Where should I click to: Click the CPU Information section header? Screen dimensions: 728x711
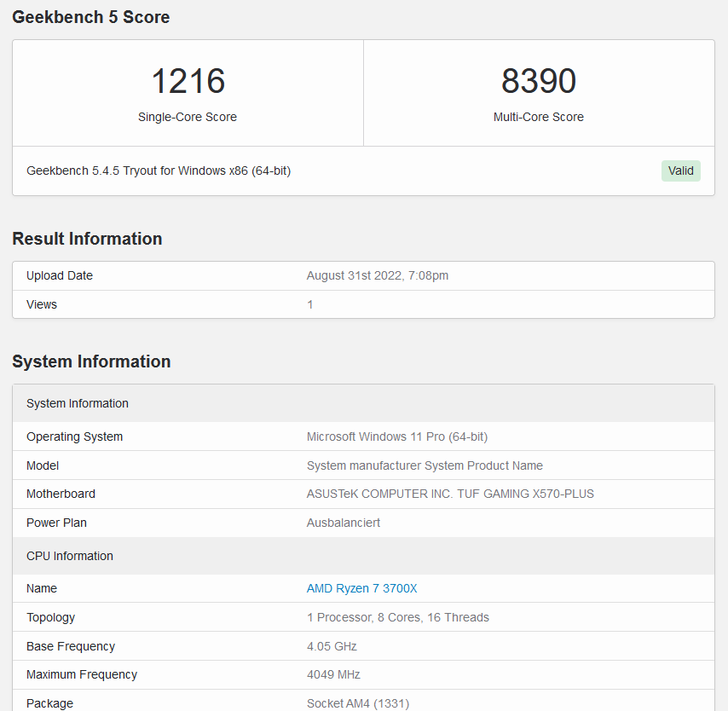363,556
